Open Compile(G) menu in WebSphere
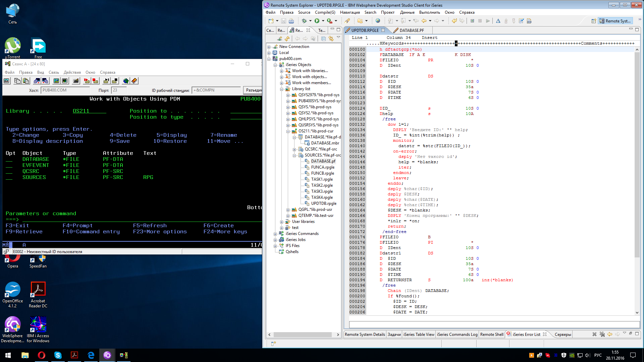 tap(325, 12)
